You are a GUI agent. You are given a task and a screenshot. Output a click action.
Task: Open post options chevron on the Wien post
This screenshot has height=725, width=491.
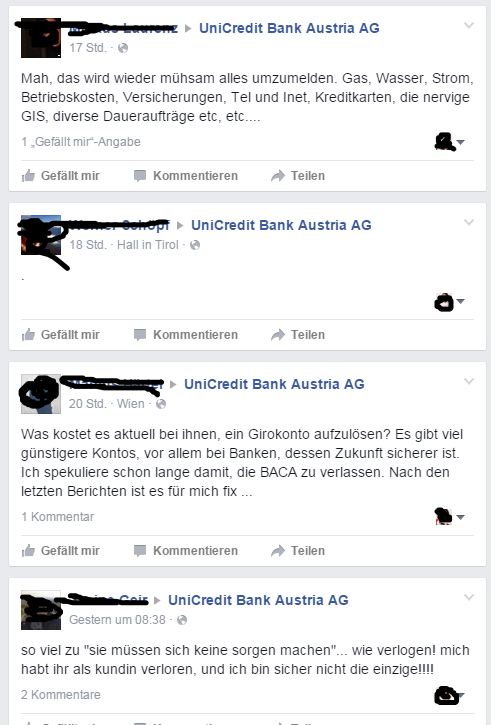point(469,381)
